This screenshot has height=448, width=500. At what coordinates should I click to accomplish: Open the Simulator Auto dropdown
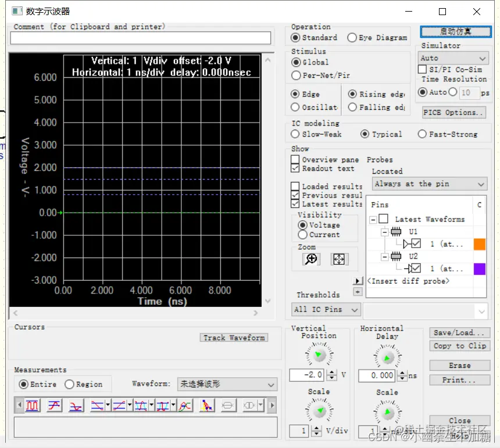point(453,58)
